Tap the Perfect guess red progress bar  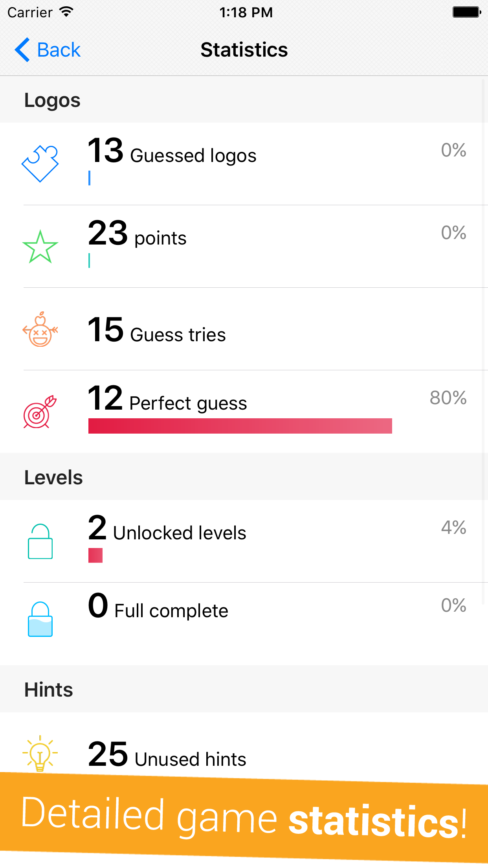click(x=240, y=426)
